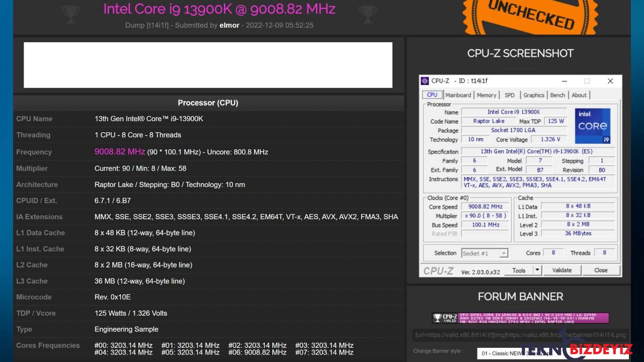Click the Bus Speed field 100.1 MHz

(485, 225)
